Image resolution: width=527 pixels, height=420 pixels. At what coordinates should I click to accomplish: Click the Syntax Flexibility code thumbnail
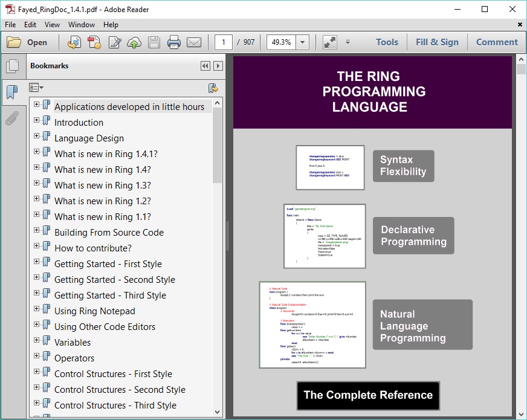pos(330,167)
